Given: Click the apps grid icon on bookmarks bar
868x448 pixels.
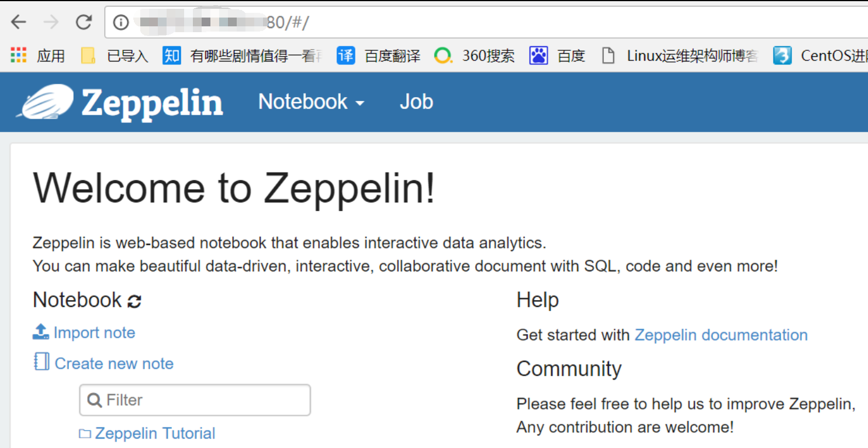Looking at the screenshot, I should tap(18, 54).
